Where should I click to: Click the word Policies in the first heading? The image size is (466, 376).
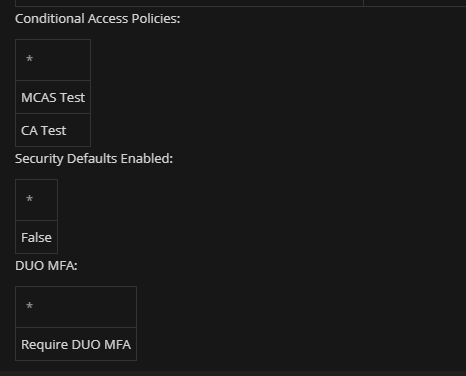(156, 19)
